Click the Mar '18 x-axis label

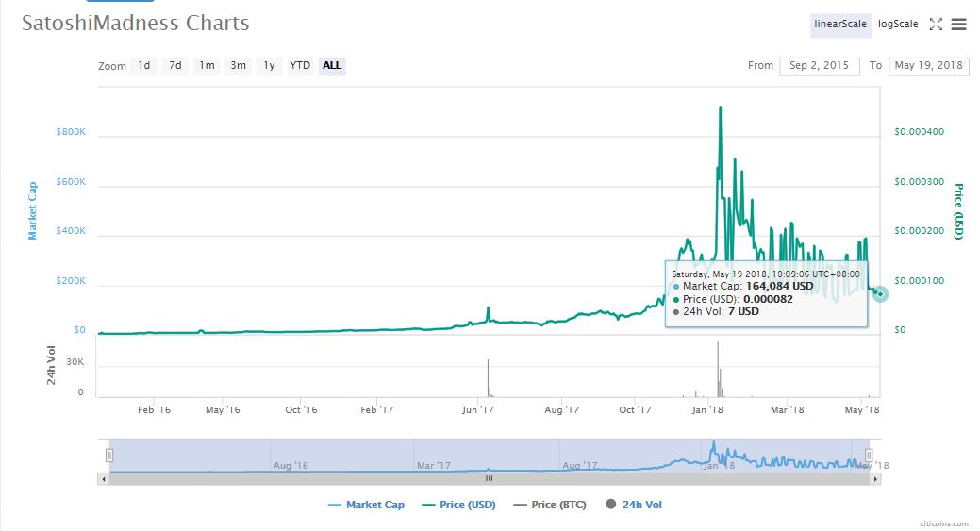[787, 410]
